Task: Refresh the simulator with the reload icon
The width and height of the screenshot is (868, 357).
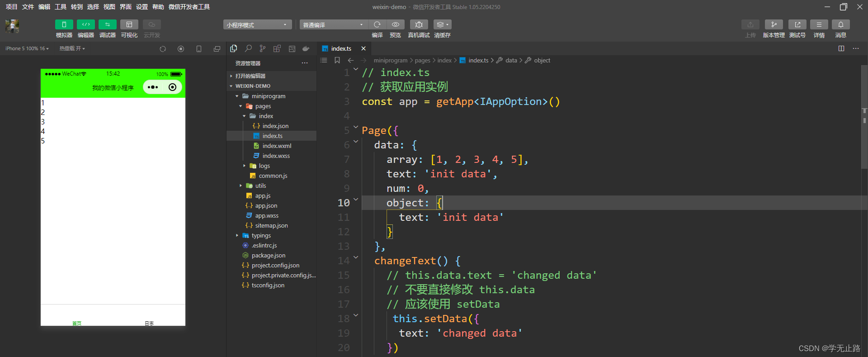Action: [163, 49]
